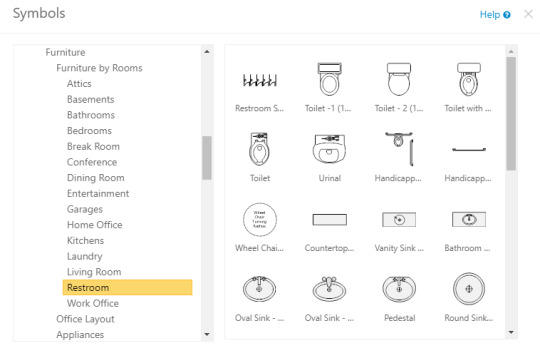Select the Bathrooms category

[91, 115]
